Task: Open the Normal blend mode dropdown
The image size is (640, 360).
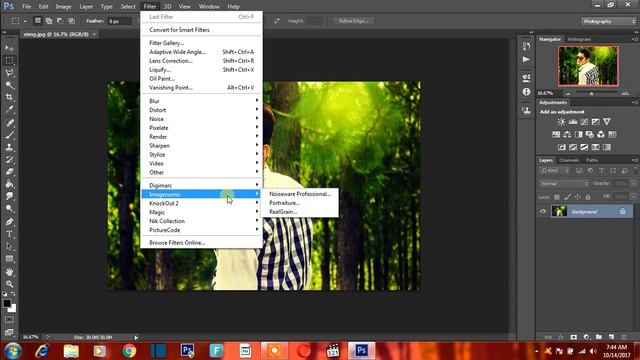Action: pyautogui.click(x=564, y=184)
